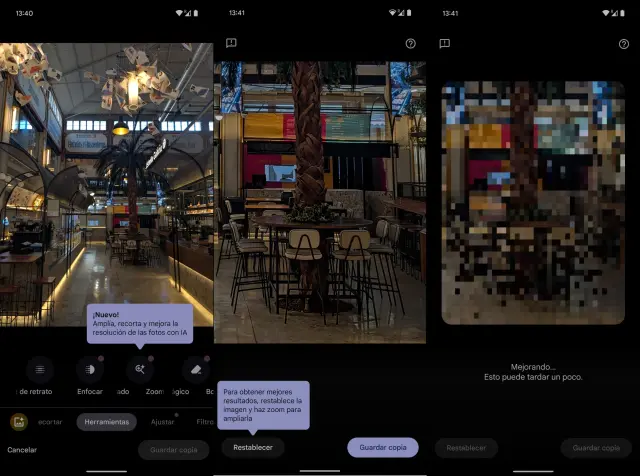Select the Zoom mejorado tool icon
640x476 pixels.
click(x=141, y=369)
